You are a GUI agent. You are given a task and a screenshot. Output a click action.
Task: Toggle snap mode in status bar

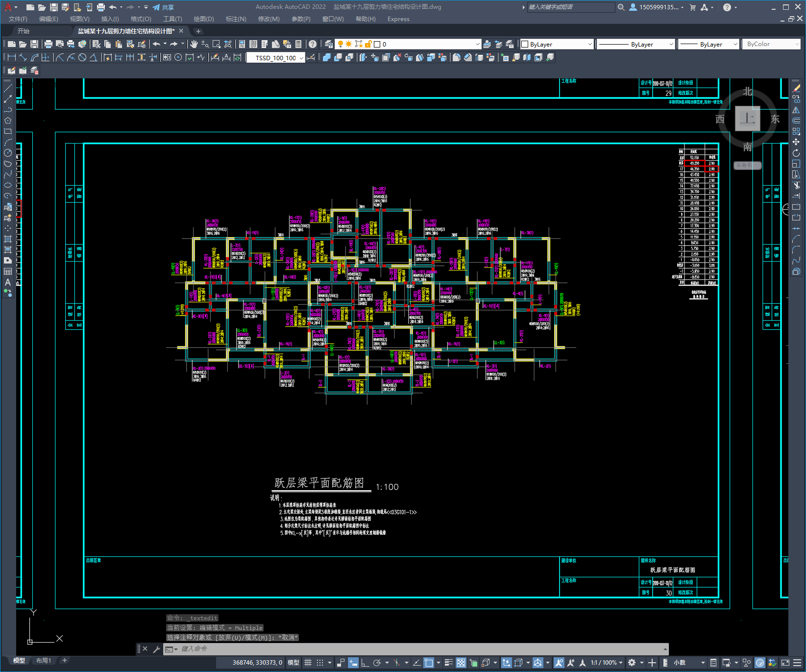coord(320,663)
